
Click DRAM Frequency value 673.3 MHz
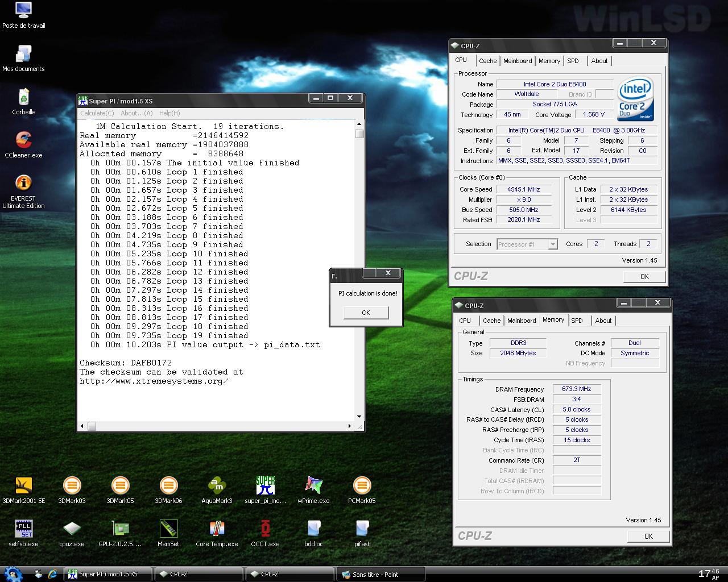577,389
